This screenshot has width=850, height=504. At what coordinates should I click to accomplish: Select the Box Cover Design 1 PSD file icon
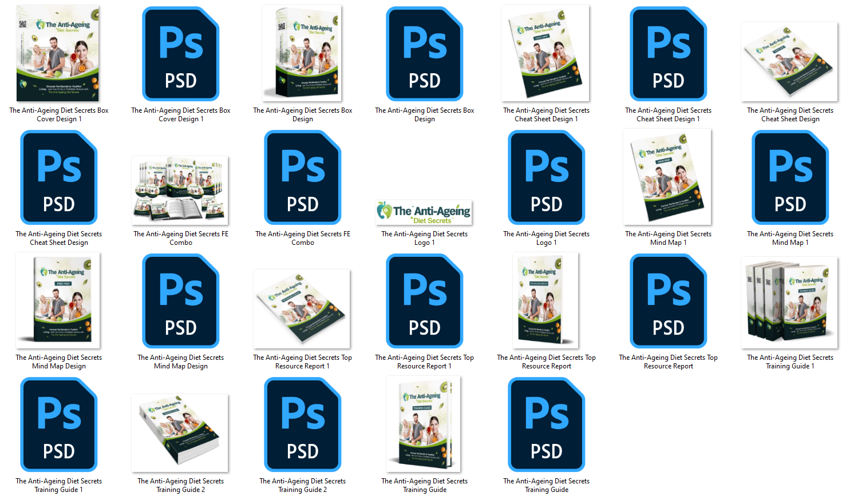coord(181,54)
